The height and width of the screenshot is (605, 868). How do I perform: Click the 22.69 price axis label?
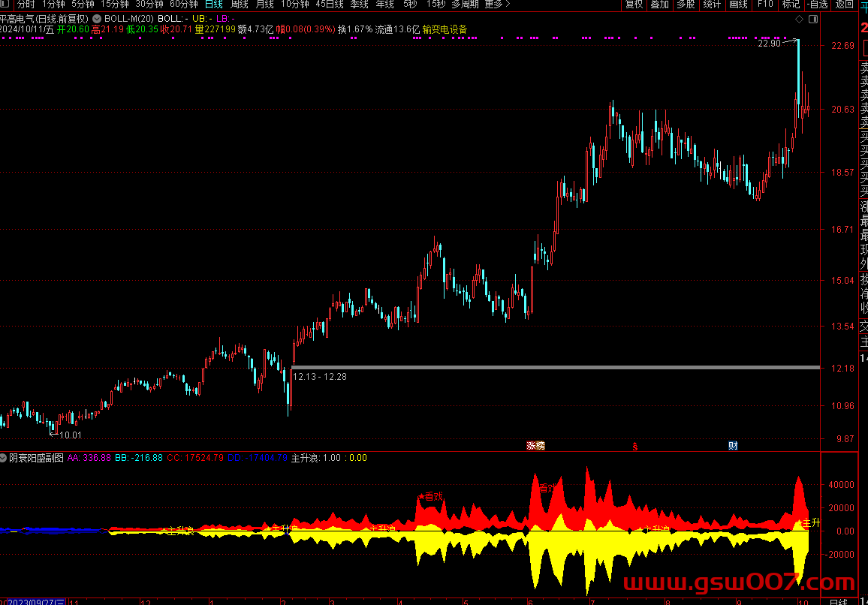click(x=842, y=45)
